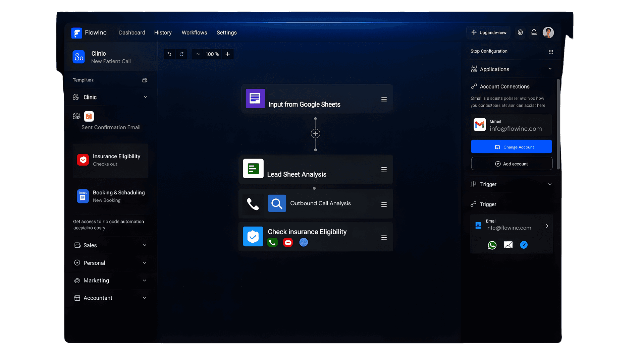644x362 pixels.
Task: Open the grid menu beside Stop Configuration
Action: click(x=551, y=52)
